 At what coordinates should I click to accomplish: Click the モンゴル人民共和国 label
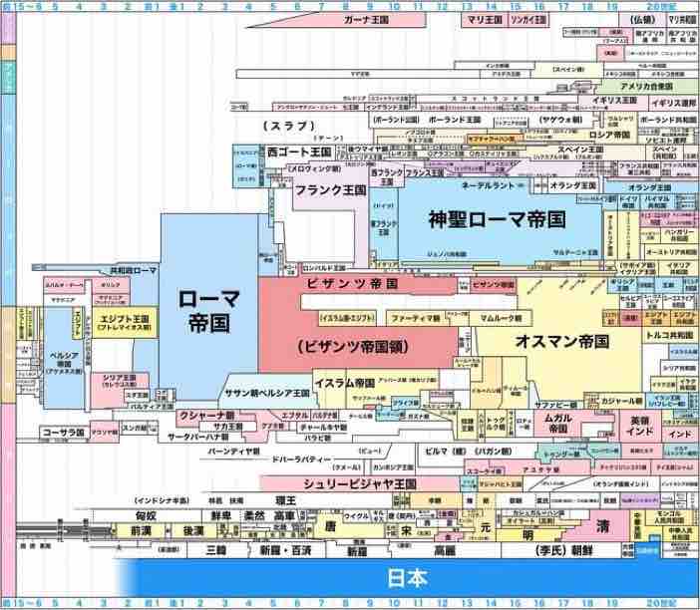pyautogui.click(x=669, y=517)
